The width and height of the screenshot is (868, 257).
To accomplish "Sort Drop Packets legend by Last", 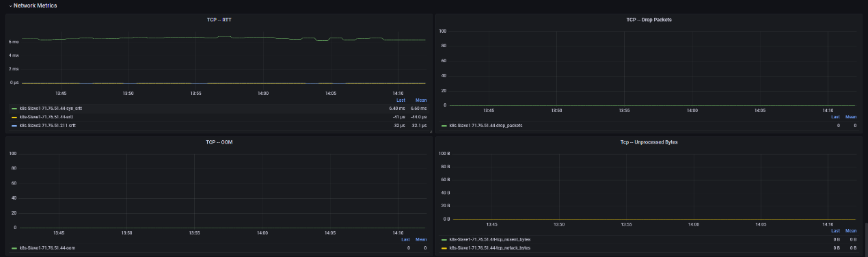I will click(836, 117).
